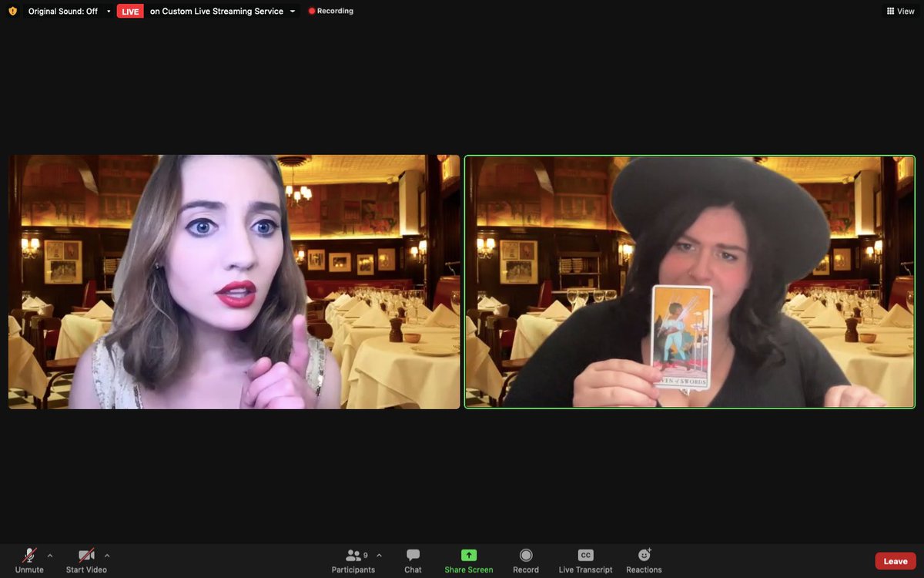This screenshot has height=578, width=924.
Task: Select the tarot-card participant video tile
Action: pyautogui.click(x=690, y=282)
